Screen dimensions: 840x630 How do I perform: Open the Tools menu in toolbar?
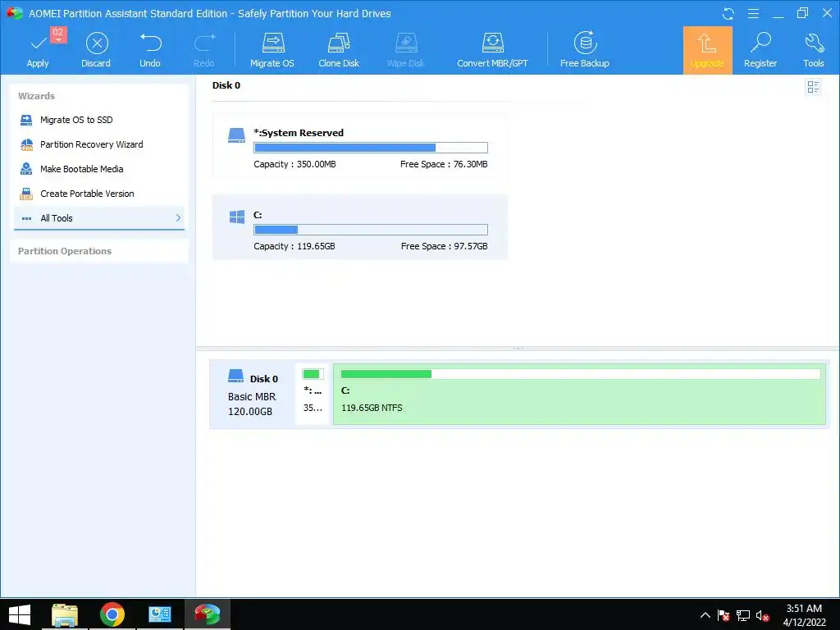813,50
